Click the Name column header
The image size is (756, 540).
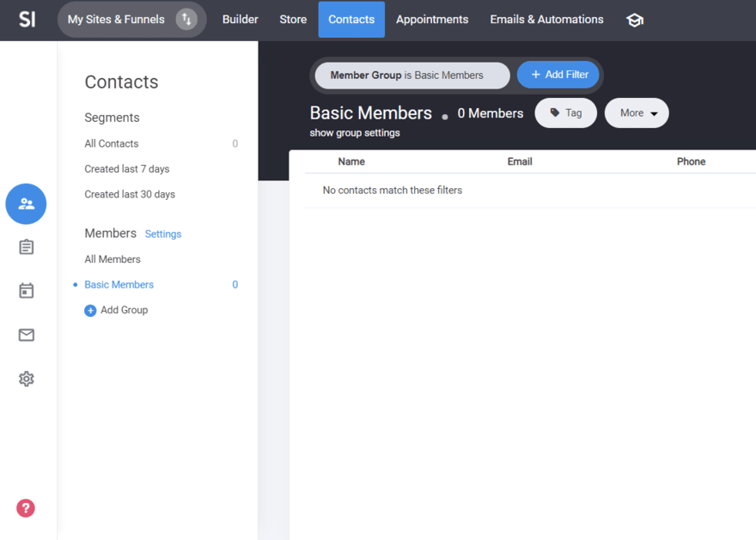(x=351, y=162)
